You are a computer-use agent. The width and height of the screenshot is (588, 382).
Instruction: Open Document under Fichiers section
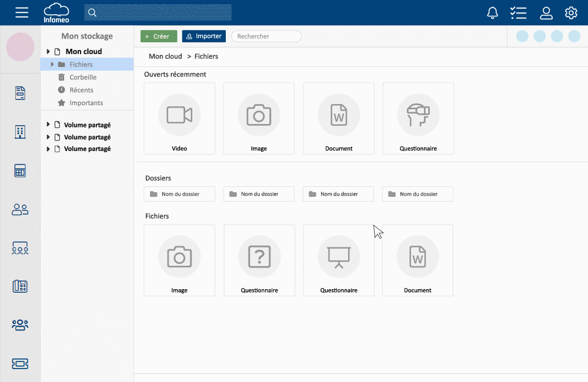pyautogui.click(x=417, y=260)
